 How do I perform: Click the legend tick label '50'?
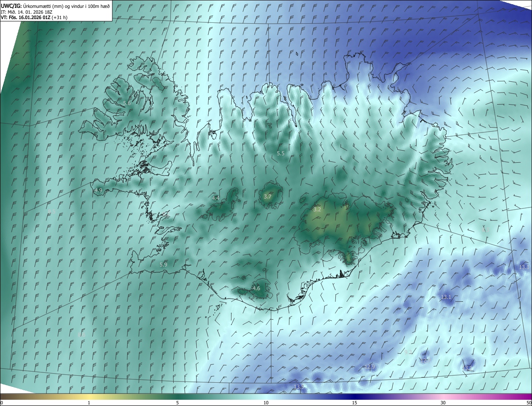point(529,403)
